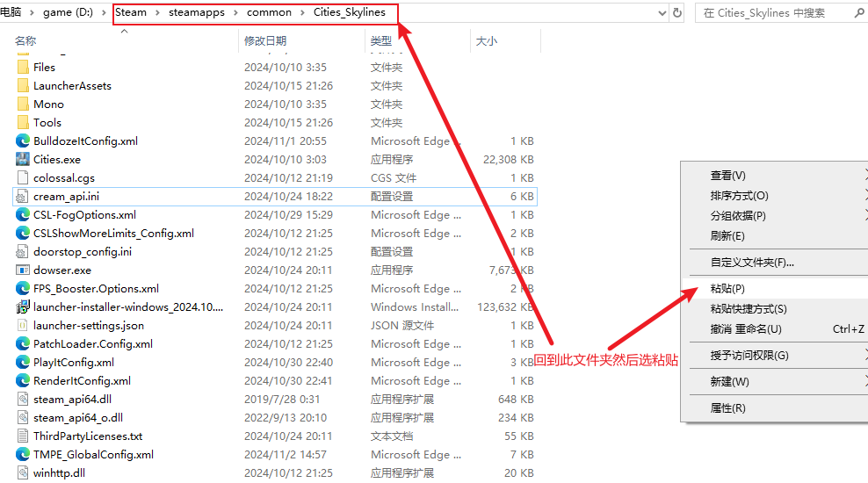This screenshot has height=483, width=868.
Task: Expand the chevron after game (D:) in path
Action: 104,12
